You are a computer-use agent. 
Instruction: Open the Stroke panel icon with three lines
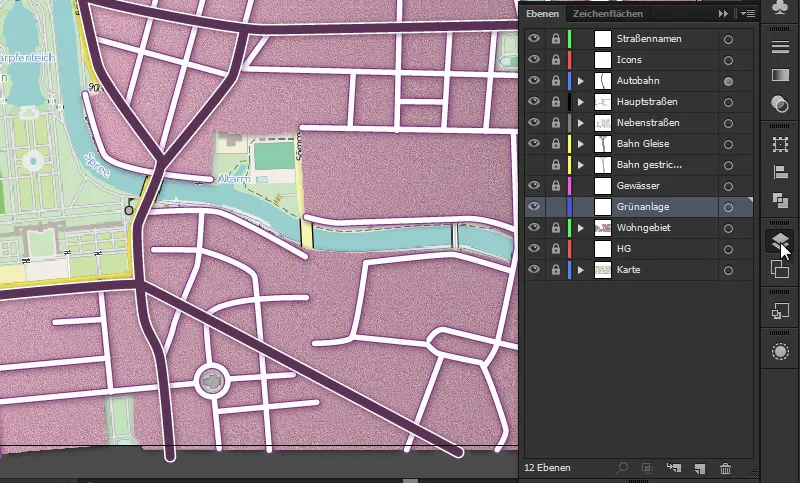click(x=780, y=46)
